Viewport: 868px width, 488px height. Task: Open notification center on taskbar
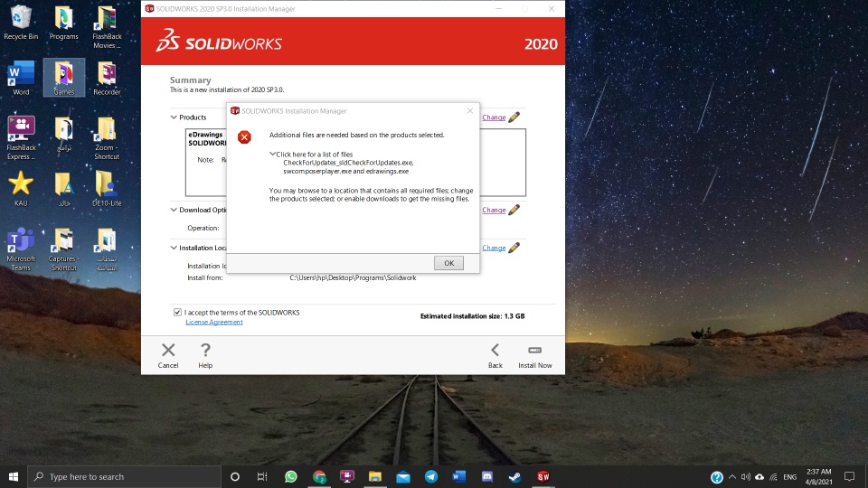[850, 476]
